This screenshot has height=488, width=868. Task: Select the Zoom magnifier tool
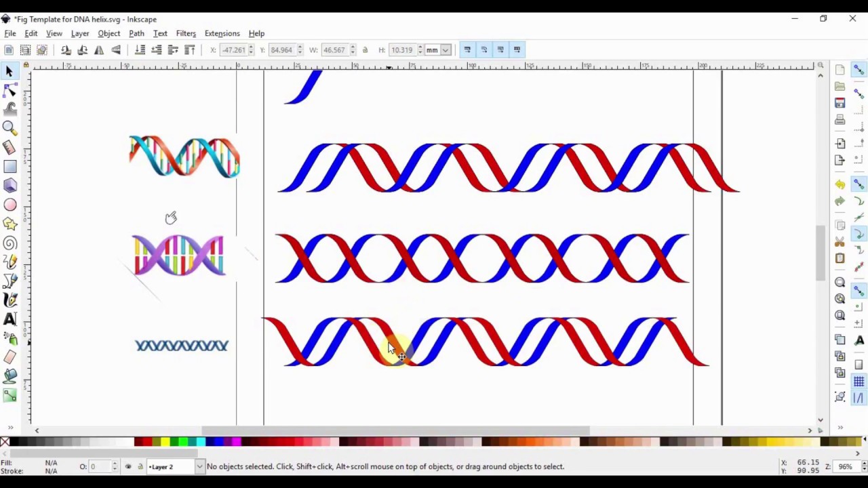click(9, 127)
